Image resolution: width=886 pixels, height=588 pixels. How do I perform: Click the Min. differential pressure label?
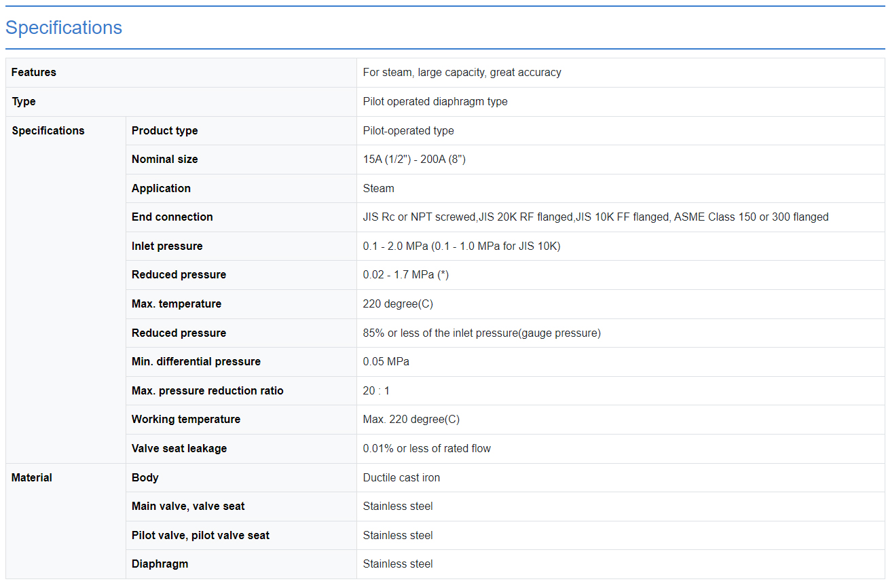(x=196, y=362)
